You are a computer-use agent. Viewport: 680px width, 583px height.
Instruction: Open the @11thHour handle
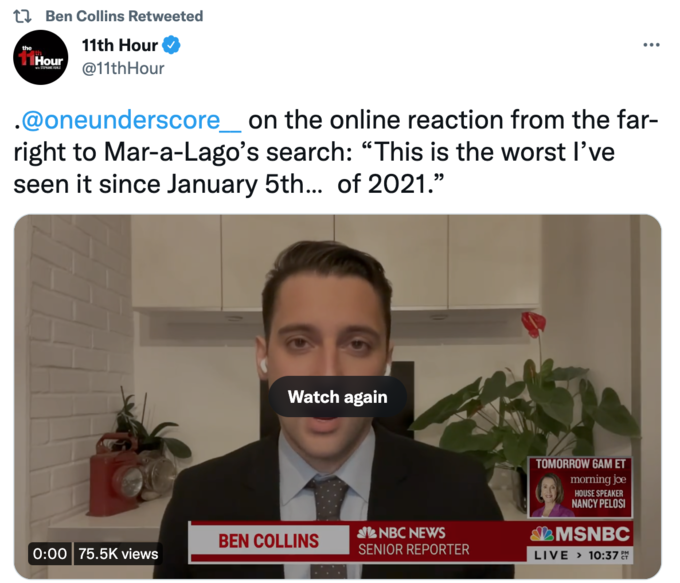[x=123, y=69]
